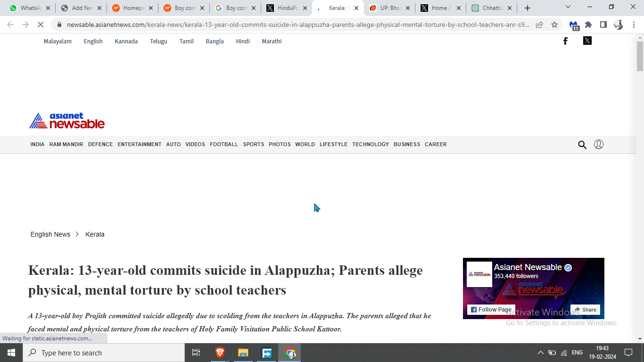Open the ENTERTAINMENT menu section
Screen dimensions: 644x362
(140, 144)
